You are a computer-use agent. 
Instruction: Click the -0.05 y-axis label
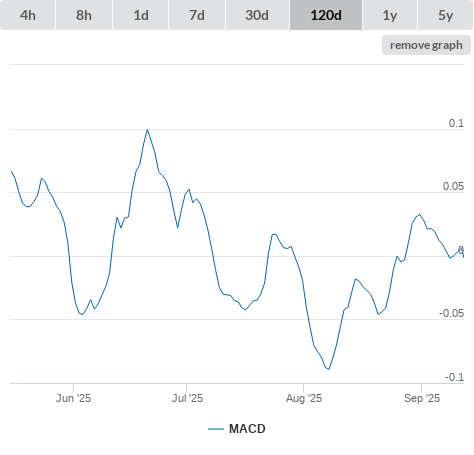click(451, 313)
